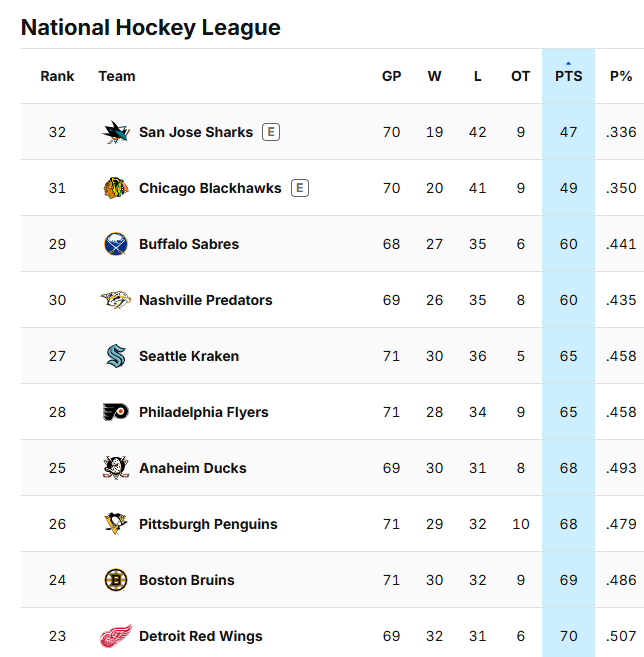Open the Seattle Kraken team link
This screenshot has height=657, width=644.
tap(189, 356)
